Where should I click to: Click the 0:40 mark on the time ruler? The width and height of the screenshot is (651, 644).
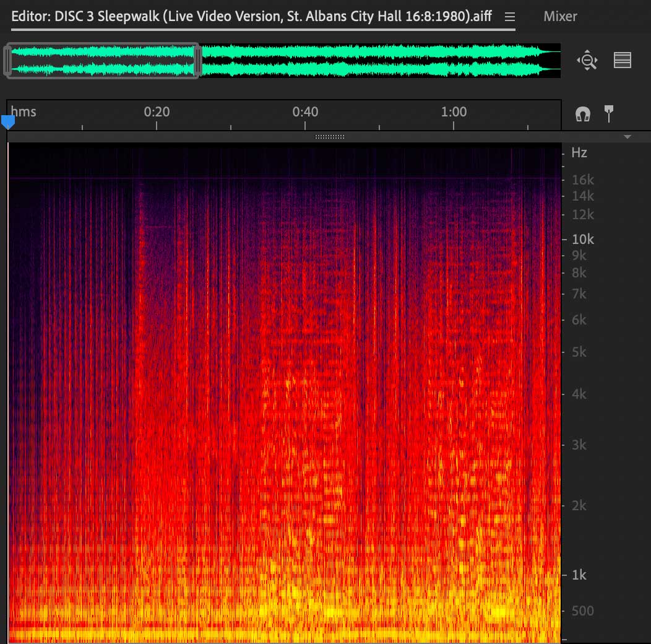click(x=305, y=112)
